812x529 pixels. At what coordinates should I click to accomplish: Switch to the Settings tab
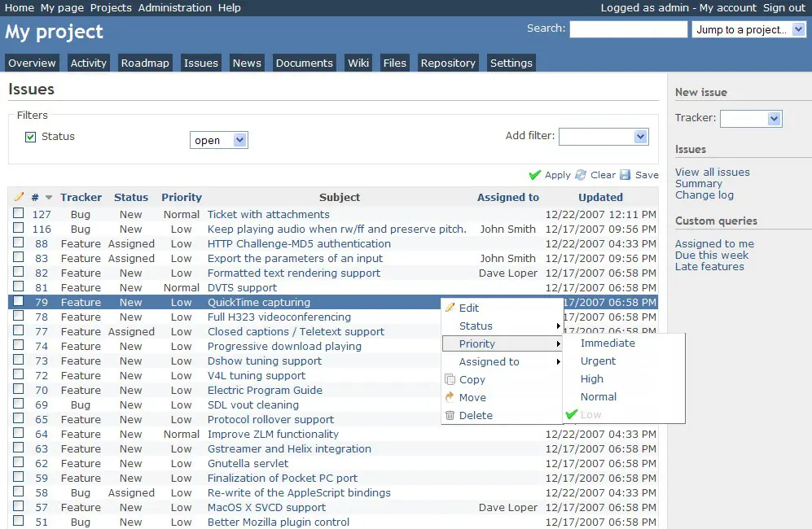point(511,62)
